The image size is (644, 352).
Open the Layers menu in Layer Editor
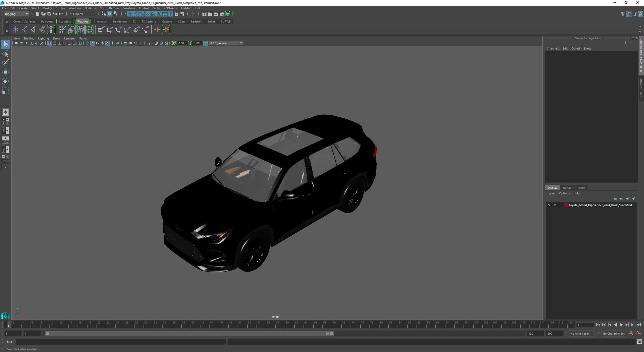click(551, 193)
